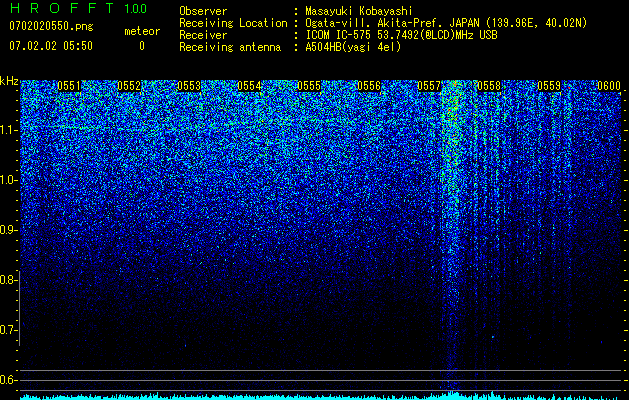Click the green 'meteor' label
629x400 pixels.
[x=142, y=31]
